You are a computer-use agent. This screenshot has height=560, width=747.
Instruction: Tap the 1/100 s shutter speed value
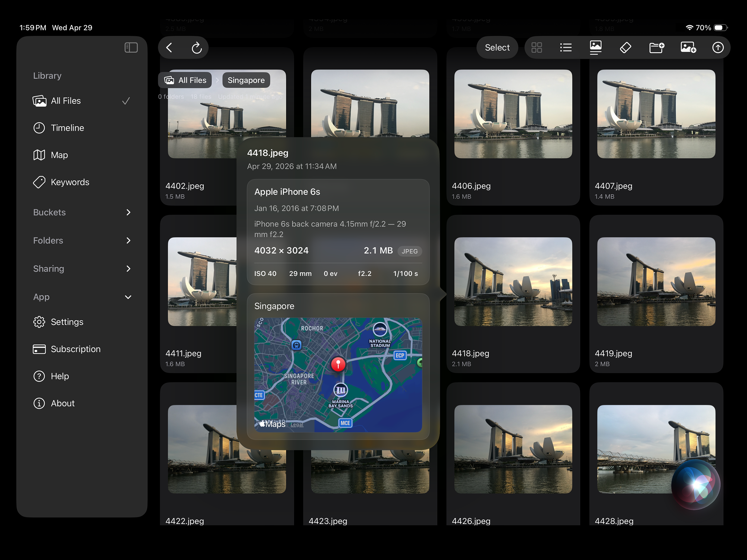point(406,274)
